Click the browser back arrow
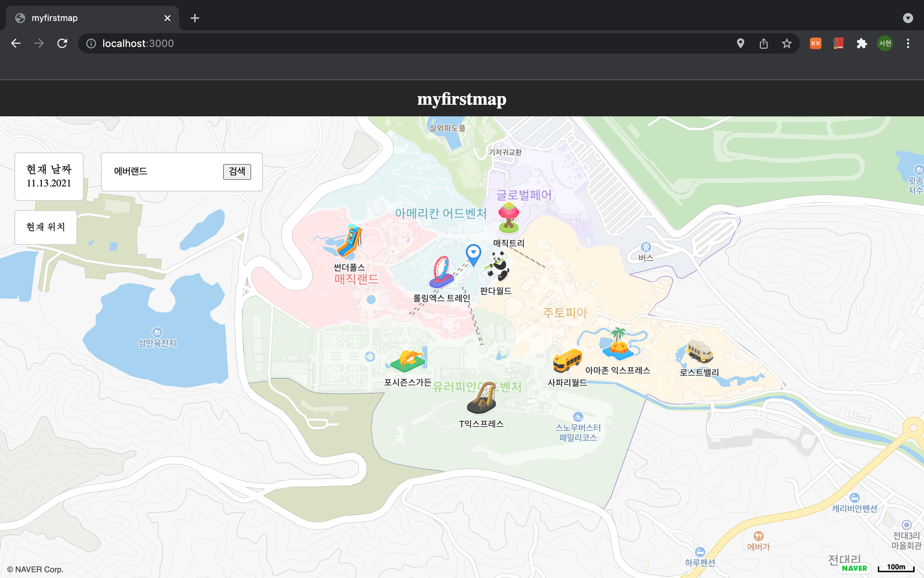 (16, 43)
